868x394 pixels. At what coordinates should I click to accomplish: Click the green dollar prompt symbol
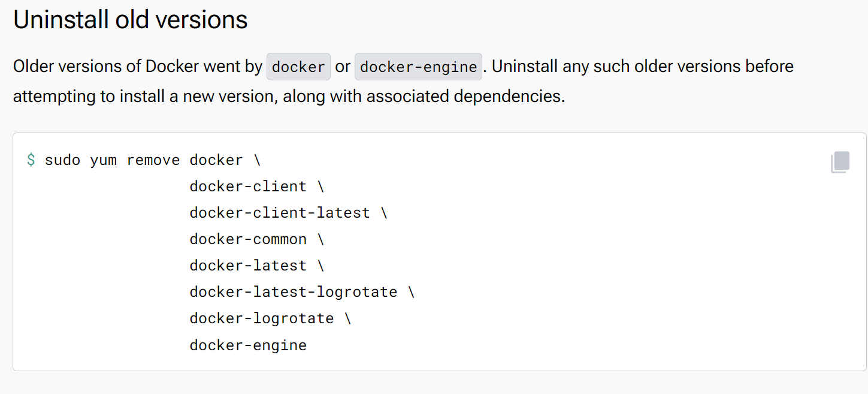[31, 160]
